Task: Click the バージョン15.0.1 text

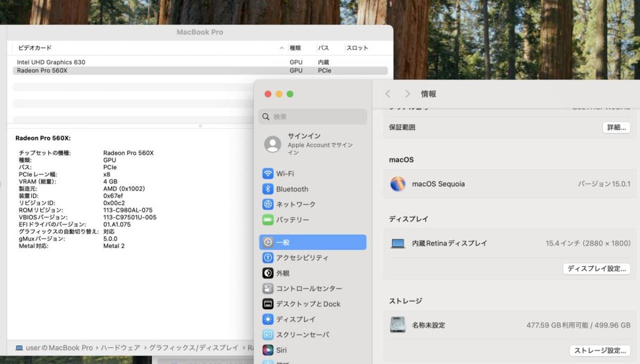Action: tap(604, 184)
